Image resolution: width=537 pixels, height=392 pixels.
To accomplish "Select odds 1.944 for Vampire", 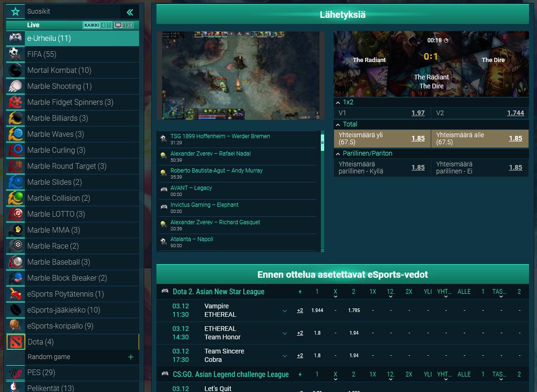I will (317, 311).
